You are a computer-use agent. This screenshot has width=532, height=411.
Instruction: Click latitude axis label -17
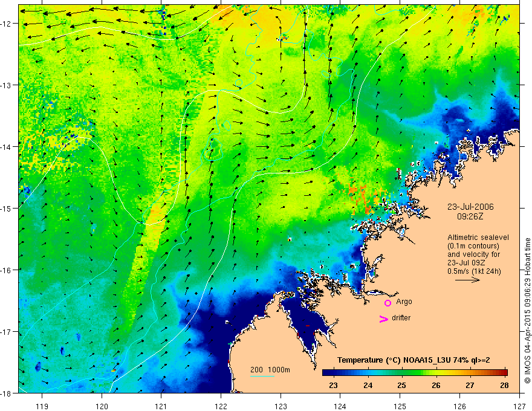(6, 332)
